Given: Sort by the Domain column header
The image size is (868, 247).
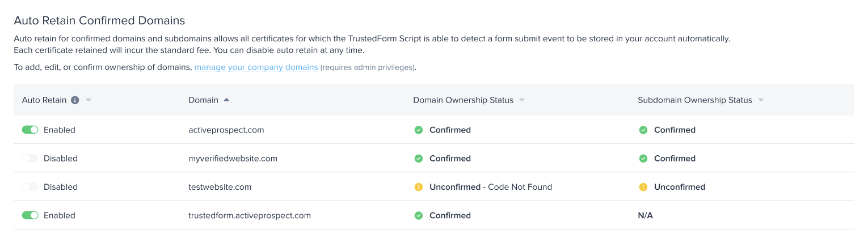Looking at the screenshot, I should point(203,100).
